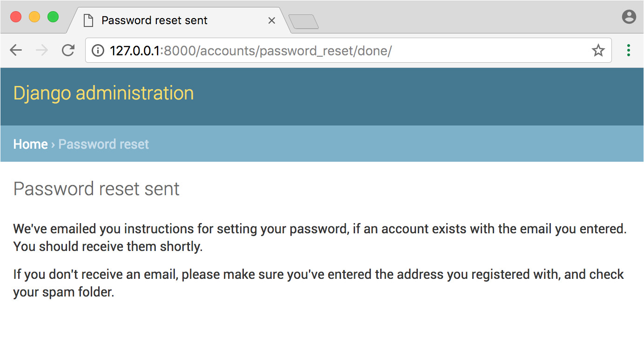Close the "Password reset sent" tab
This screenshot has width=644, height=356.
pos(272,20)
